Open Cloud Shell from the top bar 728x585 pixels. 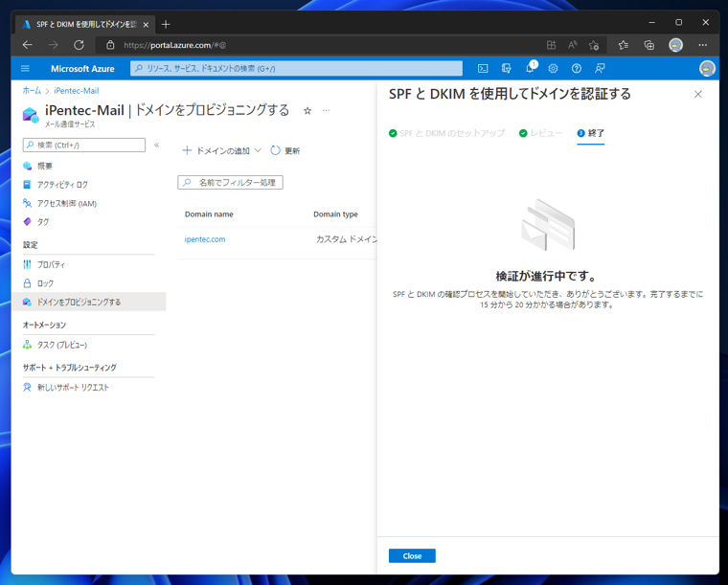click(x=483, y=69)
